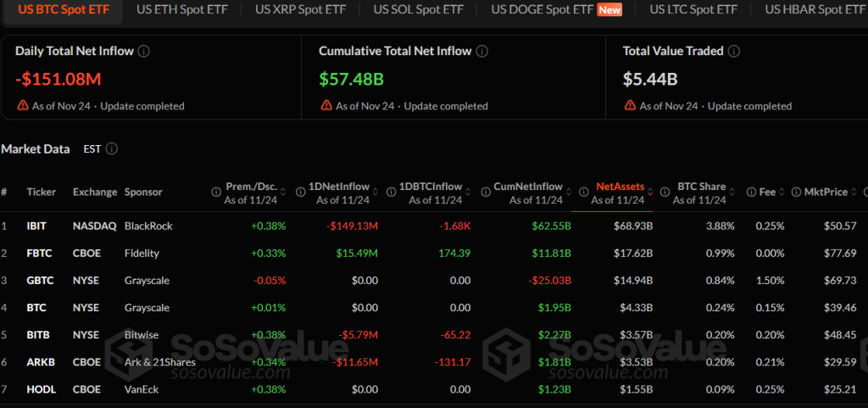The image size is (868, 408).
Task: Select the HODL VanEck ticker
Action: click(41, 389)
